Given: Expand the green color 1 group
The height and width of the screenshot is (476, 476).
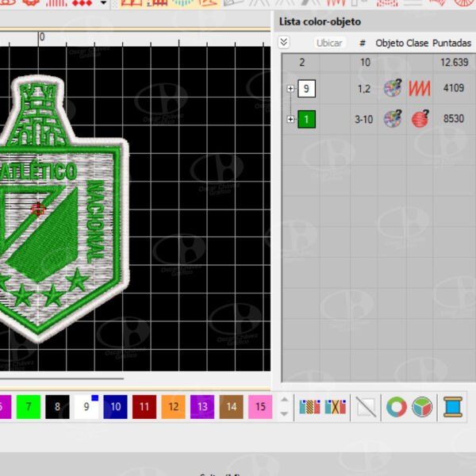Looking at the screenshot, I should tap(290, 119).
